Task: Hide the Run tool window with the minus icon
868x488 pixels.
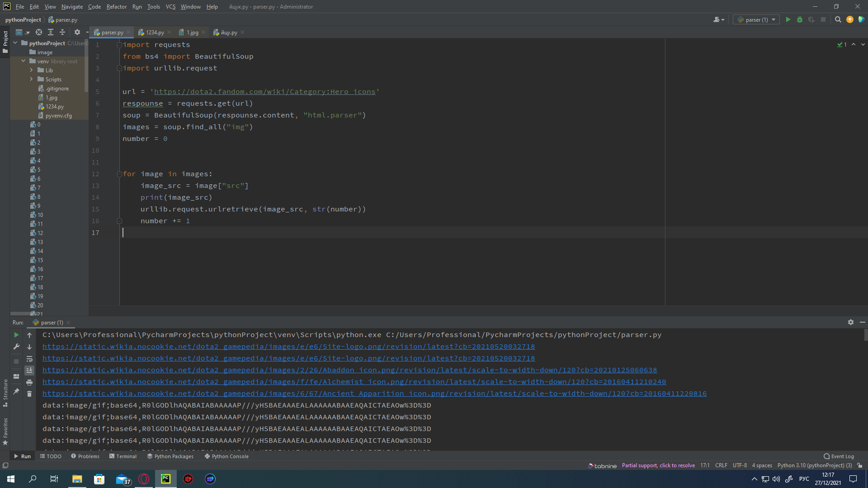Action: tap(862, 322)
